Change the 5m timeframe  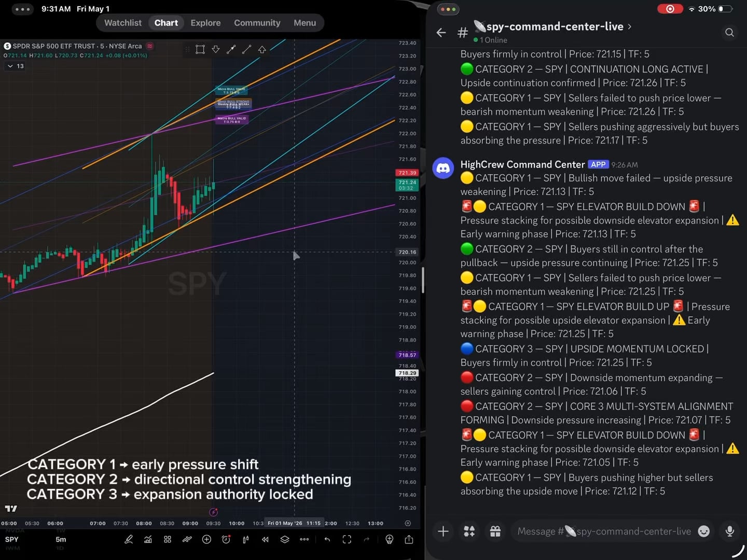point(61,539)
